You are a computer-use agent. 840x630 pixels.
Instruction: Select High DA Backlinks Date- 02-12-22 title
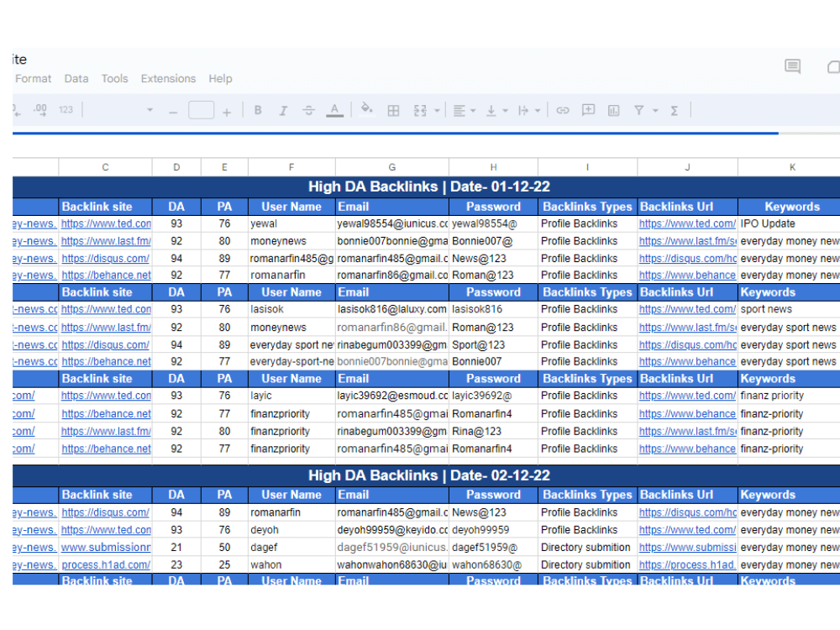[429, 475]
